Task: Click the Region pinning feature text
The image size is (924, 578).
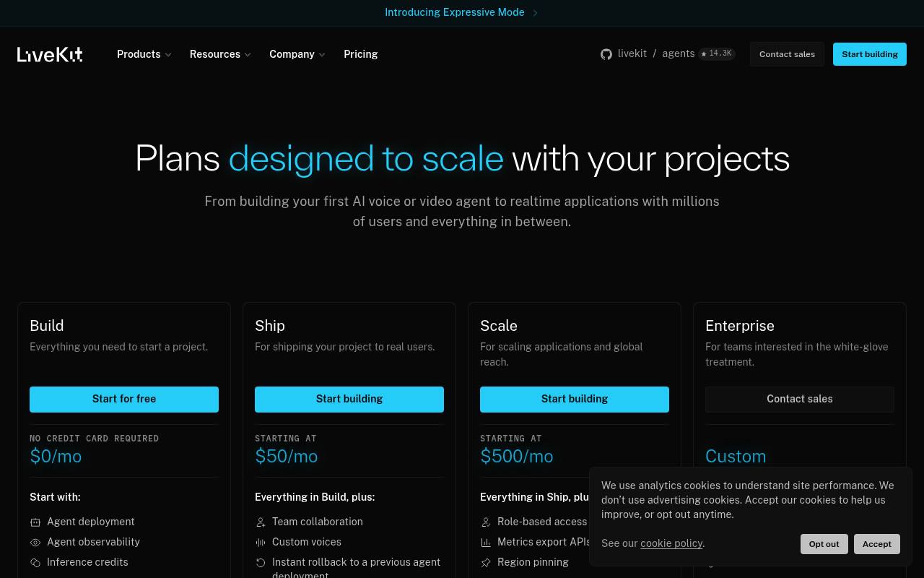Action: point(533,562)
